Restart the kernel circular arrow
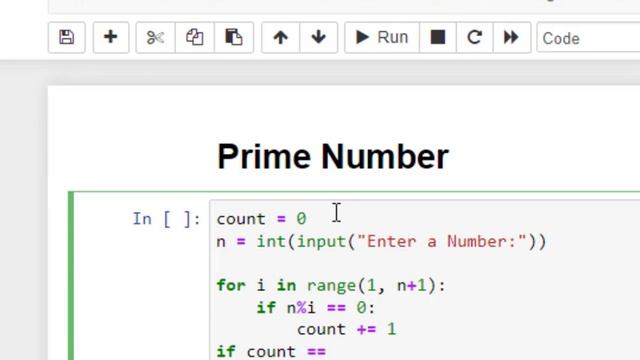 coord(474,38)
